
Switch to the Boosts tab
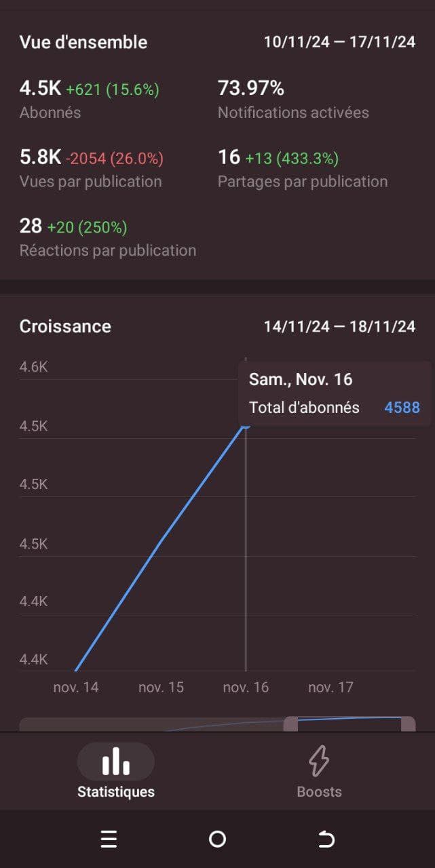click(x=319, y=773)
